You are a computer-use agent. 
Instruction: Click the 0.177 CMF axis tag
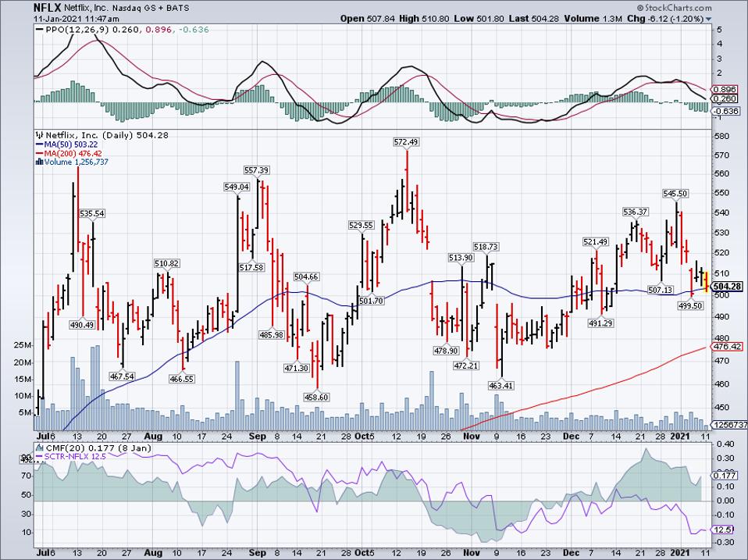pos(725,476)
